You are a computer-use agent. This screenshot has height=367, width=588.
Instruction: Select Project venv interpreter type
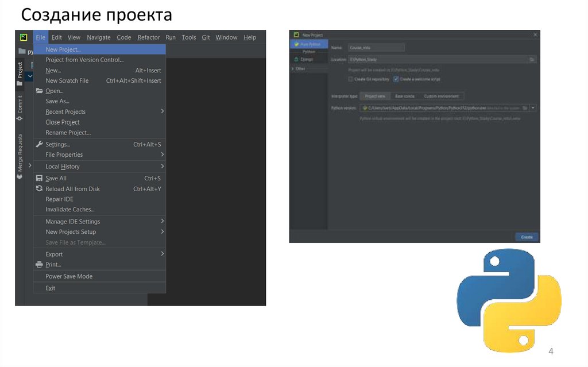coord(375,96)
